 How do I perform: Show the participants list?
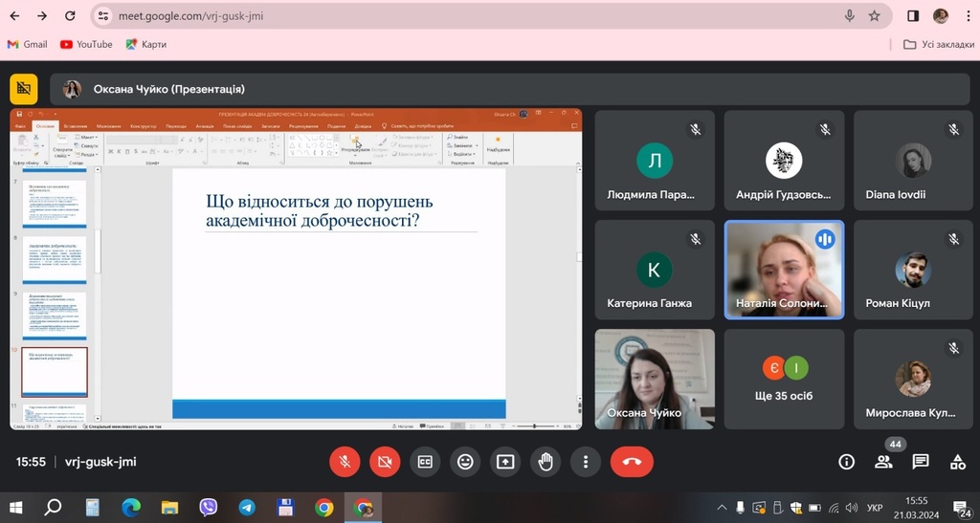click(883, 462)
